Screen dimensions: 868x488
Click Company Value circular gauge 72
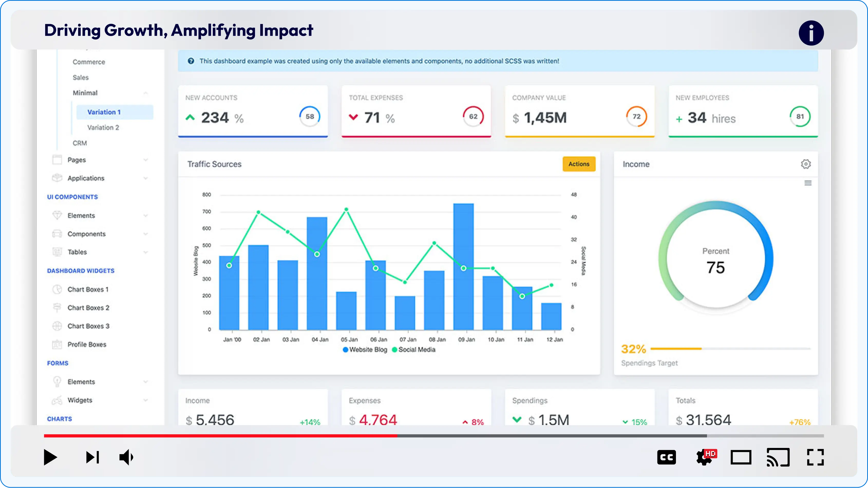(637, 116)
